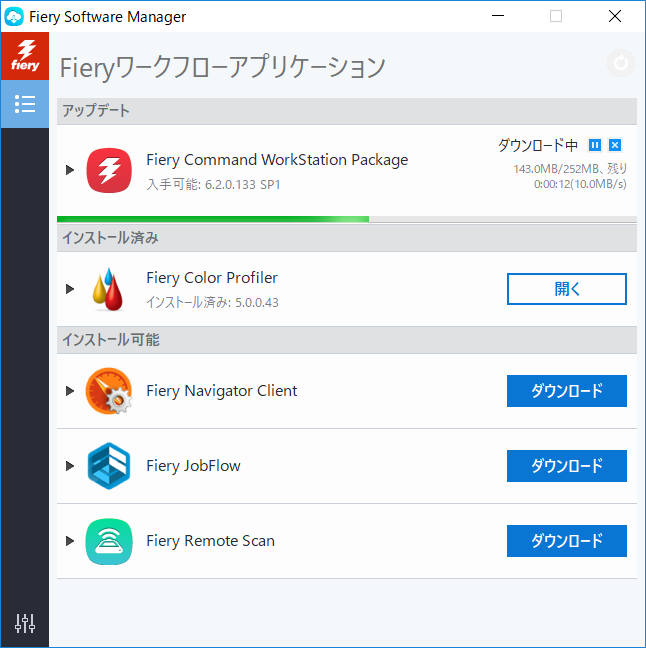The width and height of the screenshot is (646, 648).
Task: Expand Fiery Remote Scan details
Action: (70, 541)
